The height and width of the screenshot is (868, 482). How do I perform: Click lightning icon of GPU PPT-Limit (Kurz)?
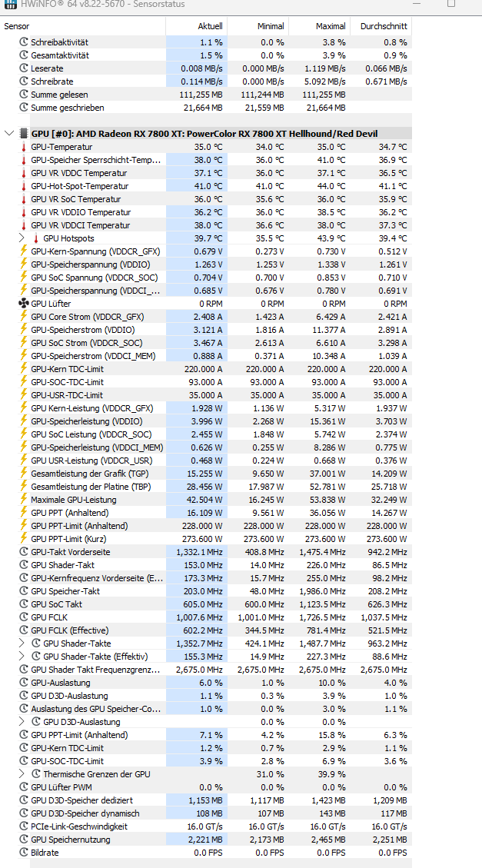coord(24,539)
